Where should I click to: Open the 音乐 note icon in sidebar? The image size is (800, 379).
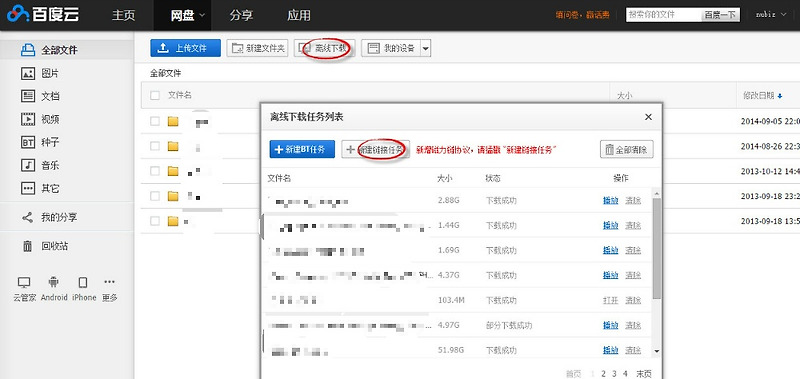coord(28,165)
